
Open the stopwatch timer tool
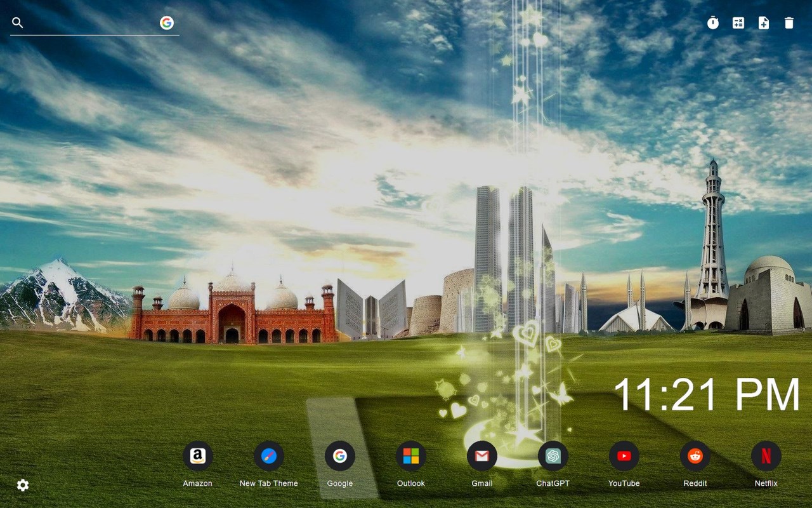(x=713, y=23)
